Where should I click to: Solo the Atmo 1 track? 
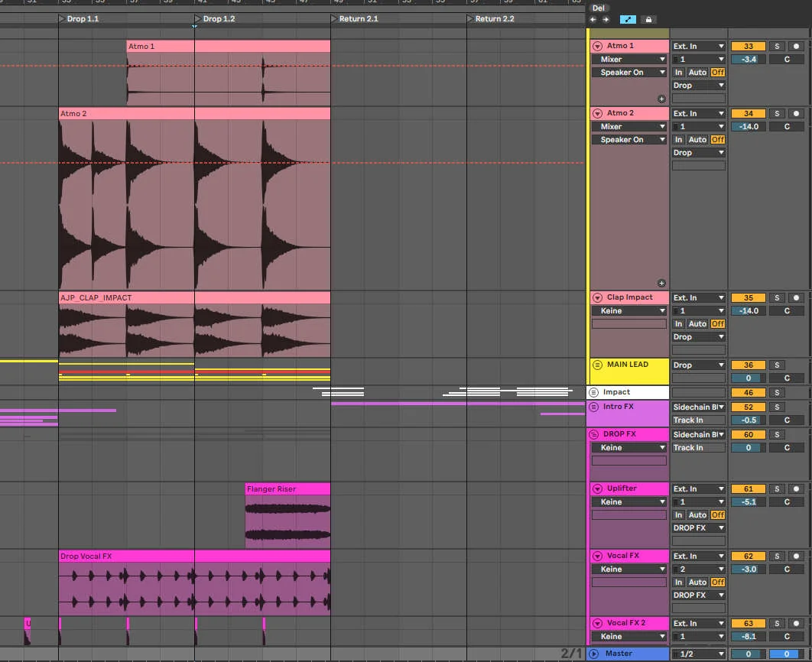tap(777, 46)
